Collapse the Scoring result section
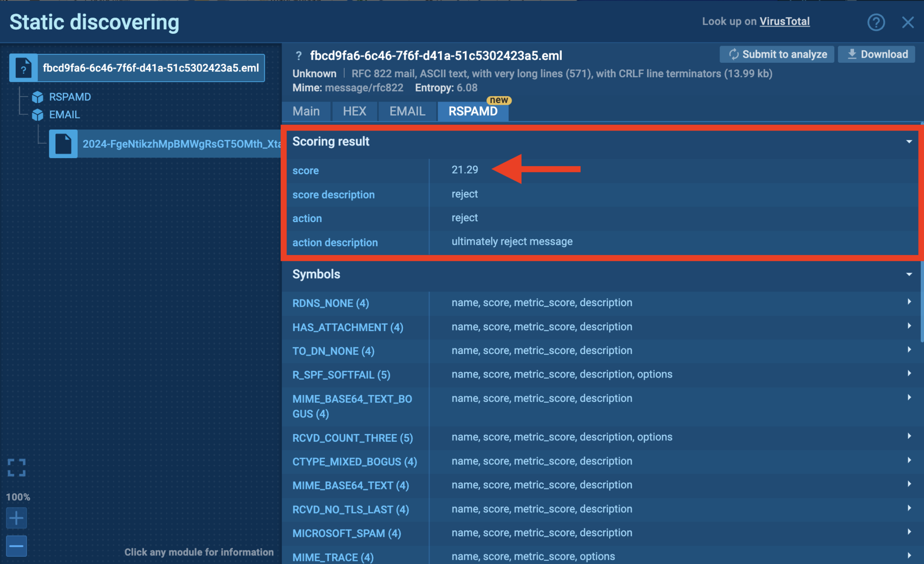Image resolution: width=924 pixels, height=564 pixels. point(909,142)
